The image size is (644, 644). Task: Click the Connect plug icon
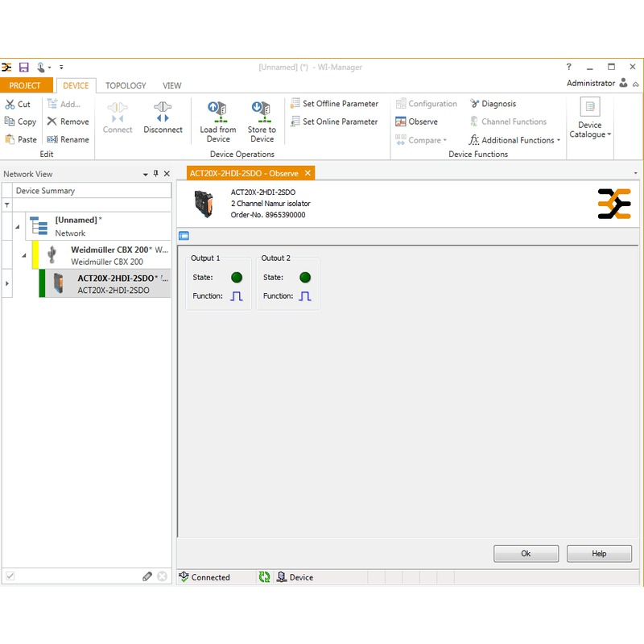tap(118, 113)
